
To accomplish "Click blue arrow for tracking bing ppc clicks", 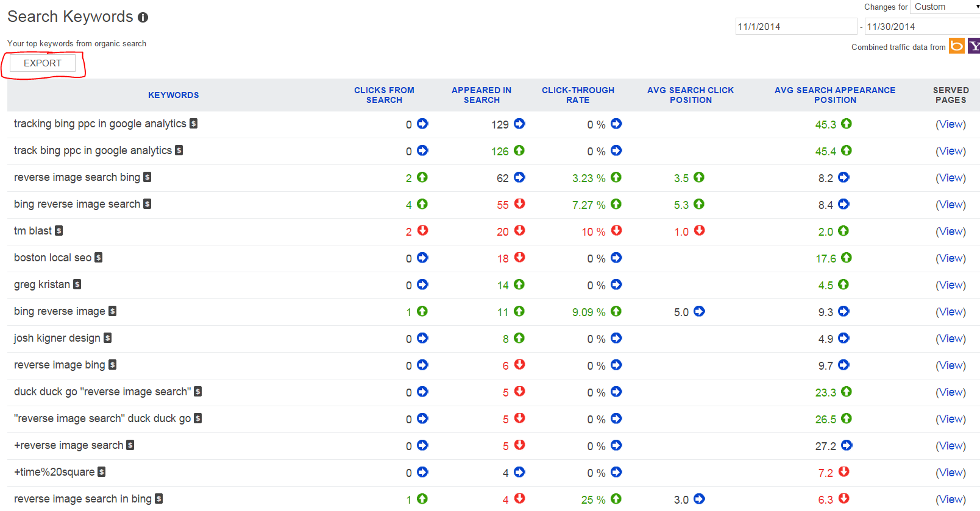I will [x=422, y=124].
